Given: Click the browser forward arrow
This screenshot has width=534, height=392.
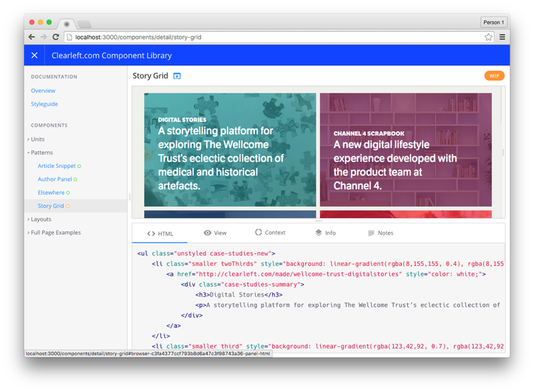Looking at the screenshot, I should tap(43, 37).
